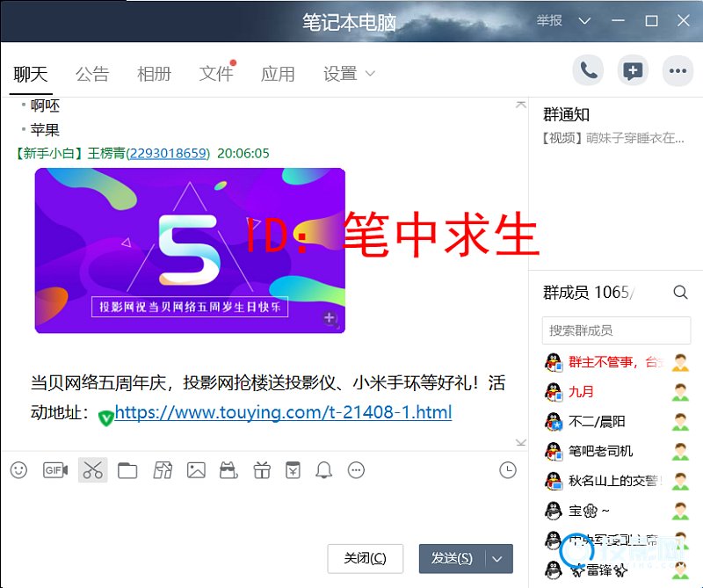Activate the scissors screenshot tool
The width and height of the screenshot is (703, 588).
pyautogui.click(x=93, y=470)
